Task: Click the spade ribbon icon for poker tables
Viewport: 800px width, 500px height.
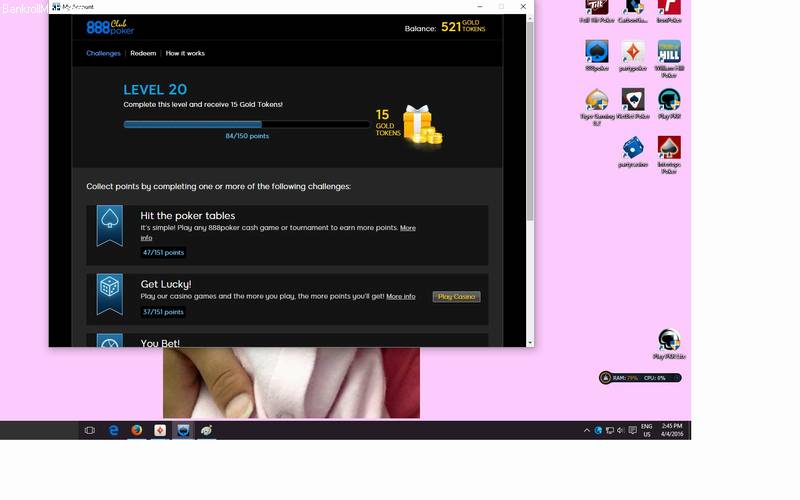Action: (x=110, y=226)
